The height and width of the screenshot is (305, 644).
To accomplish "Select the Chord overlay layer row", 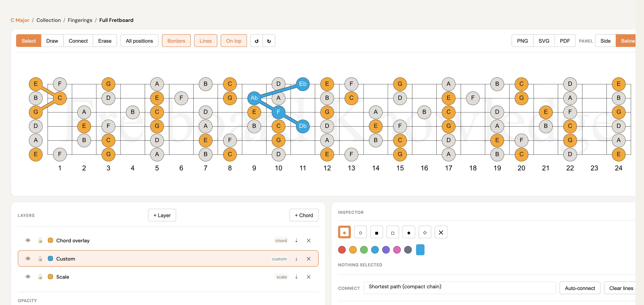I will coord(168,240).
